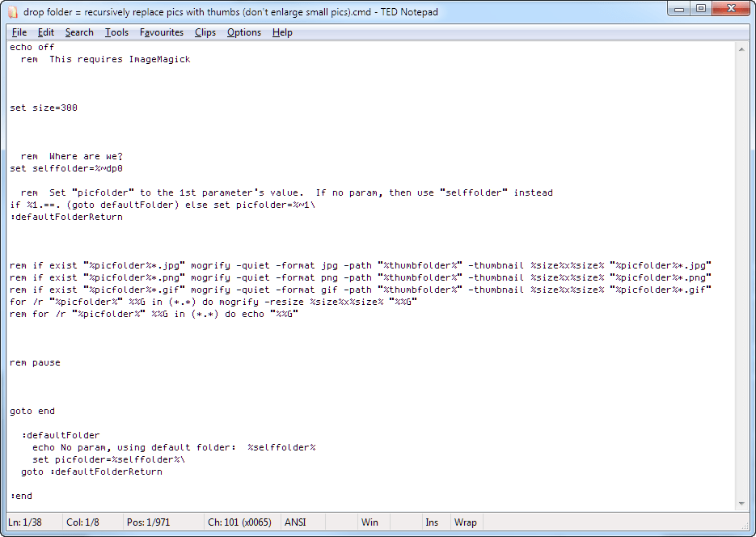Open the Tools menu
The height and width of the screenshot is (537, 756).
116,32
